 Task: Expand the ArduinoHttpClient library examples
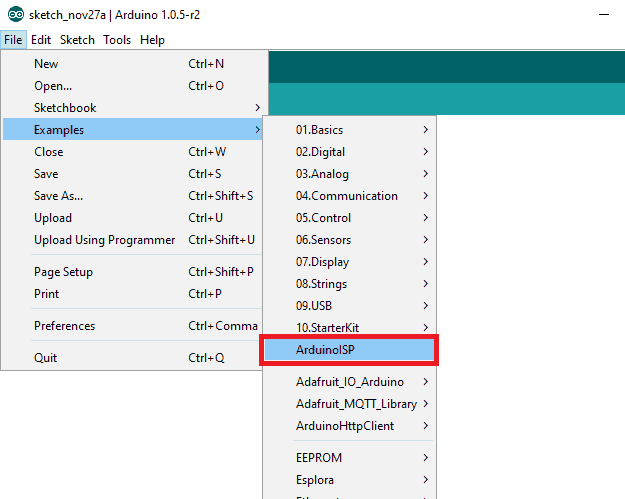tap(350, 426)
